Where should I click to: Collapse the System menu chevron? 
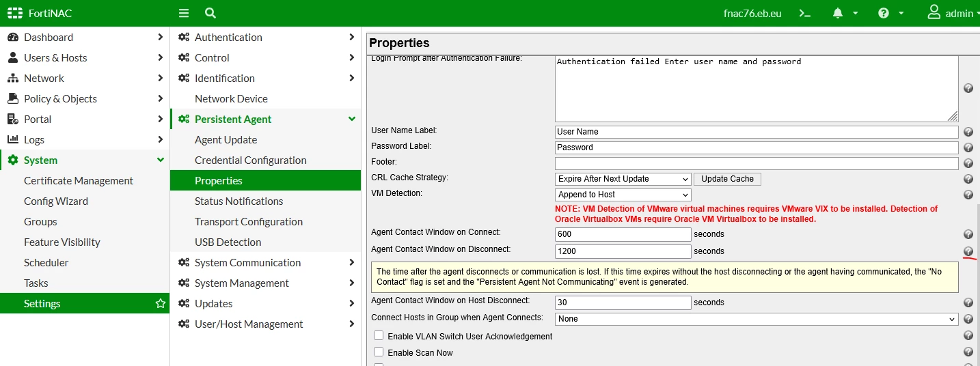(x=161, y=160)
